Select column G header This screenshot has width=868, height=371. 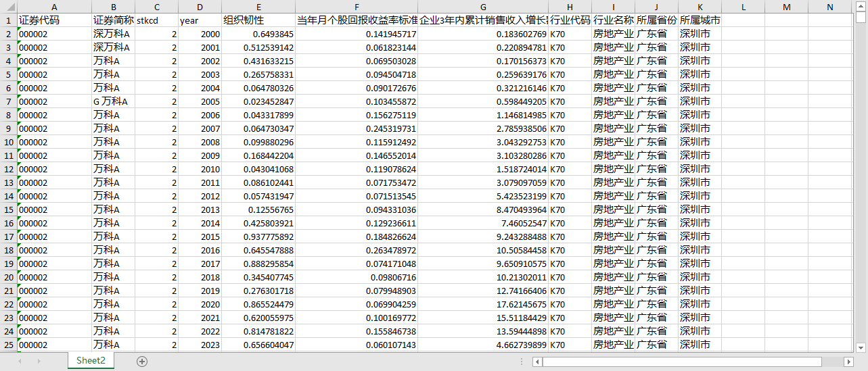click(x=483, y=7)
